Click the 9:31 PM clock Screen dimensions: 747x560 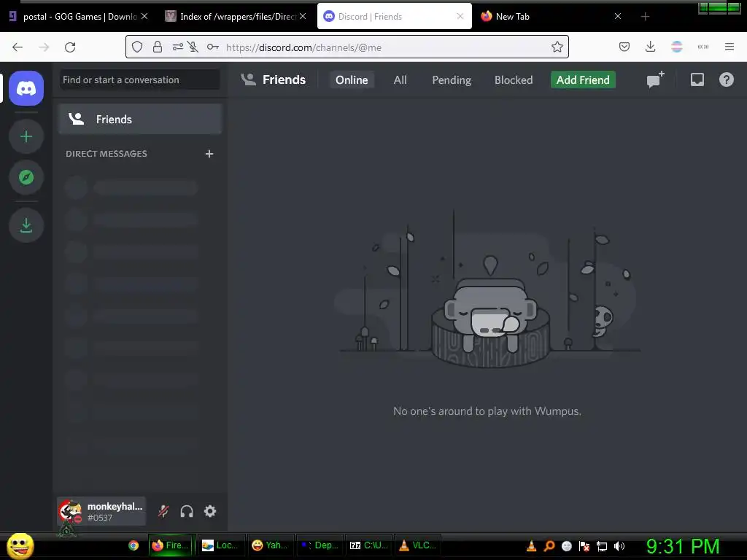(x=683, y=546)
